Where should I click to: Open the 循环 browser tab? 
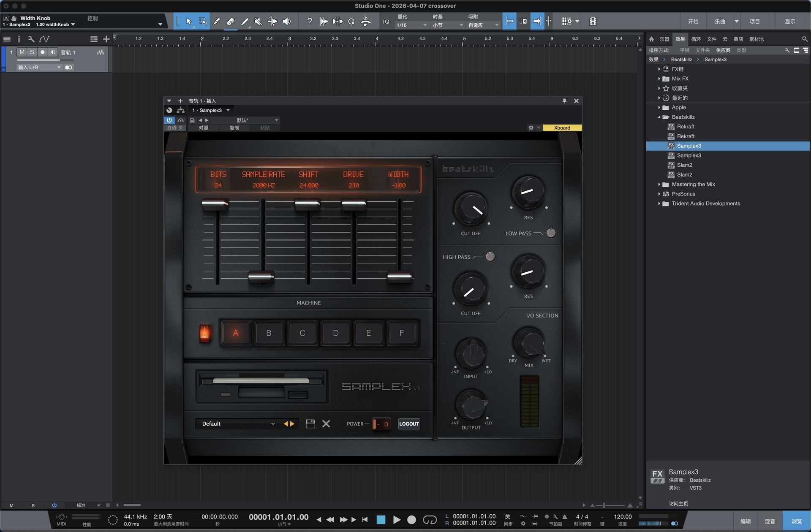tap(697, 39)
